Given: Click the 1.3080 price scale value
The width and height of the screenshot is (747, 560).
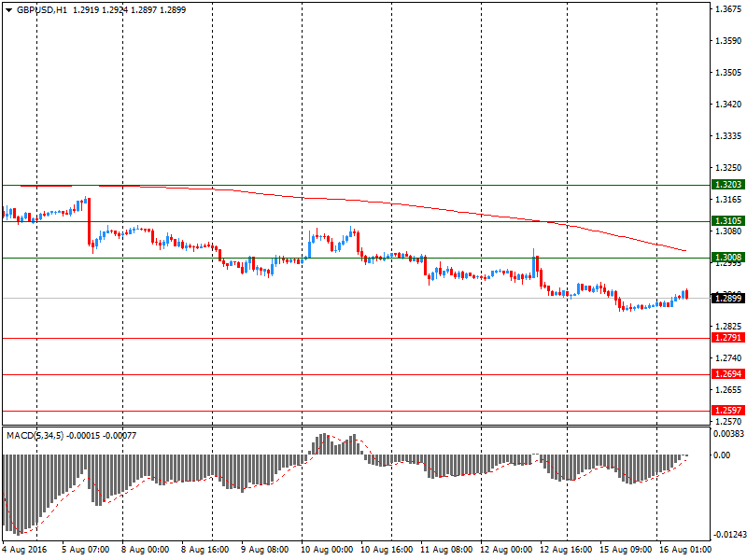Looking at the screenshot, I should coord(728,231).
